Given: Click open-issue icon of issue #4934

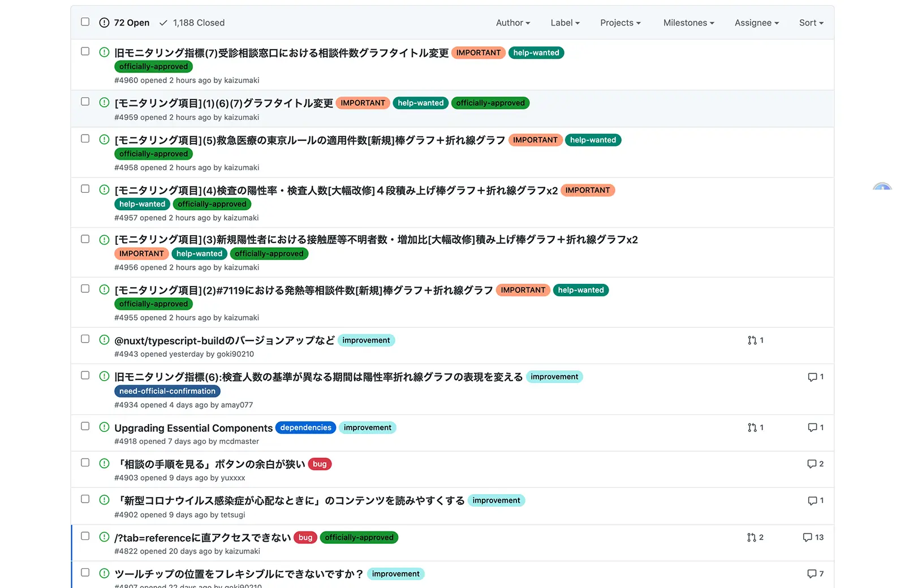Looking at the screenshot, I should click(x=104, y=376).
